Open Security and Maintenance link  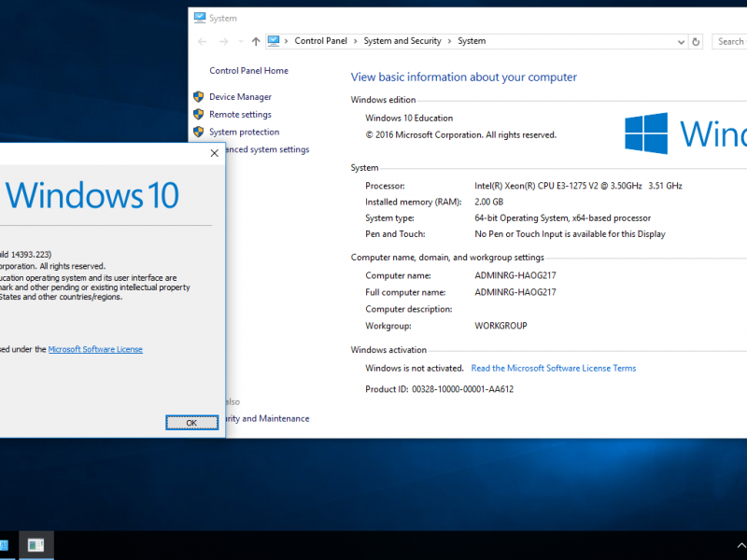(x=267, y=418)
